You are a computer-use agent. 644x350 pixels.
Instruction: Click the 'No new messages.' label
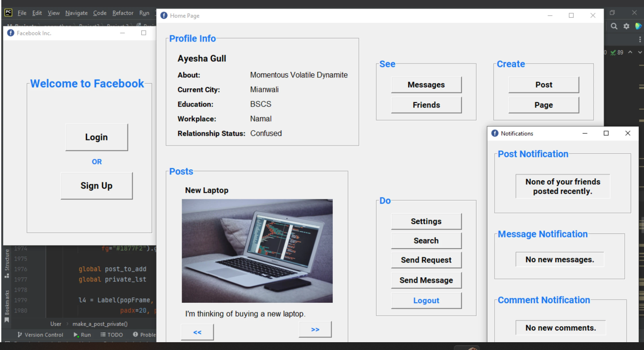point(560,259)
